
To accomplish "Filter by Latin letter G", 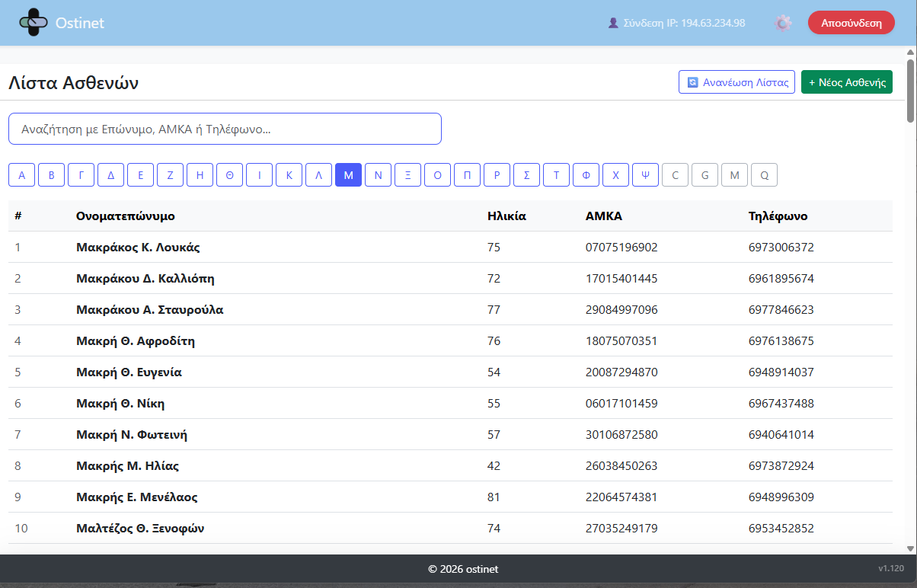I will tap(705, 175).
